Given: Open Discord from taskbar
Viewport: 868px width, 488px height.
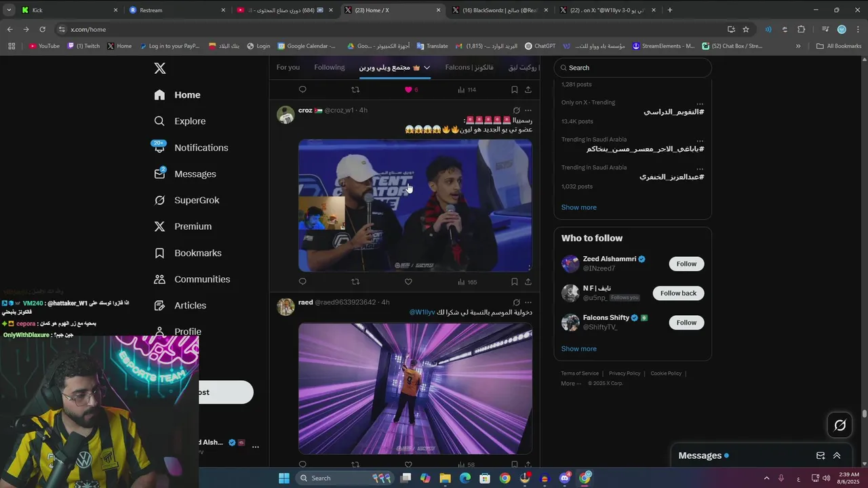Looking at the screenshot, I should [x=565, y=478].
